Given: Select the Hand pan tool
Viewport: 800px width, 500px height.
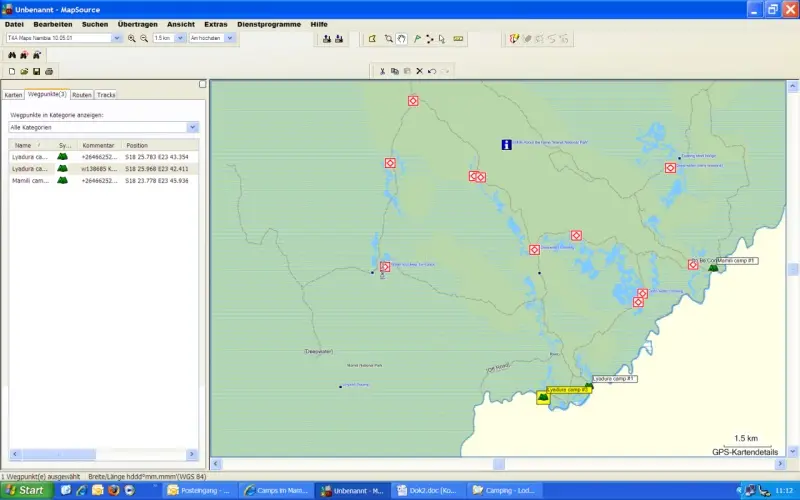Looking at the screenshot, I should point(402,39).
